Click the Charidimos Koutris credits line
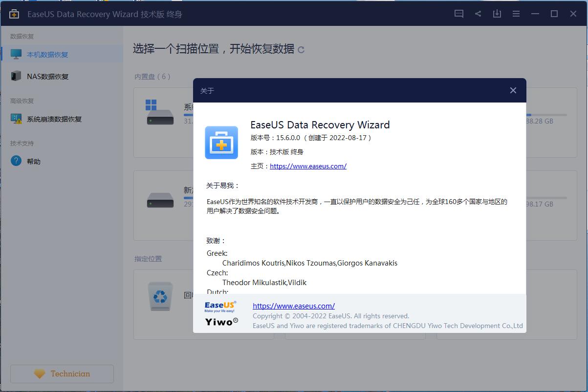The image size is (588, 392). tap(310, 263)
